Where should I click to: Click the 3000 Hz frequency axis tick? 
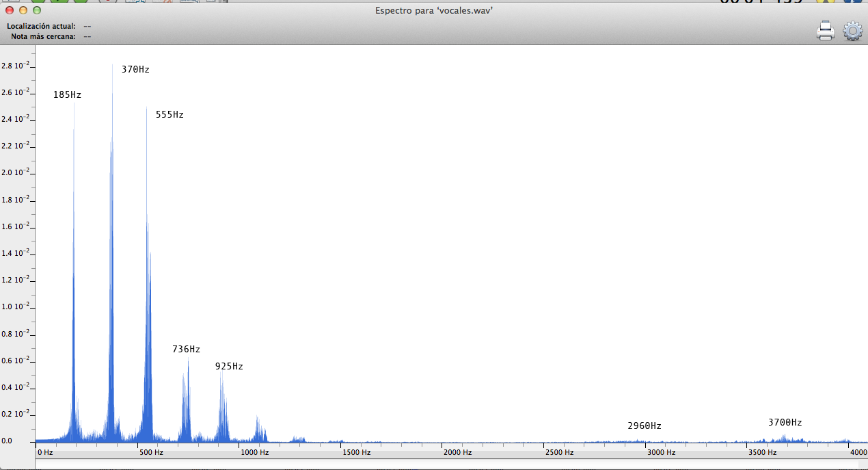click(x=660, y=452)
